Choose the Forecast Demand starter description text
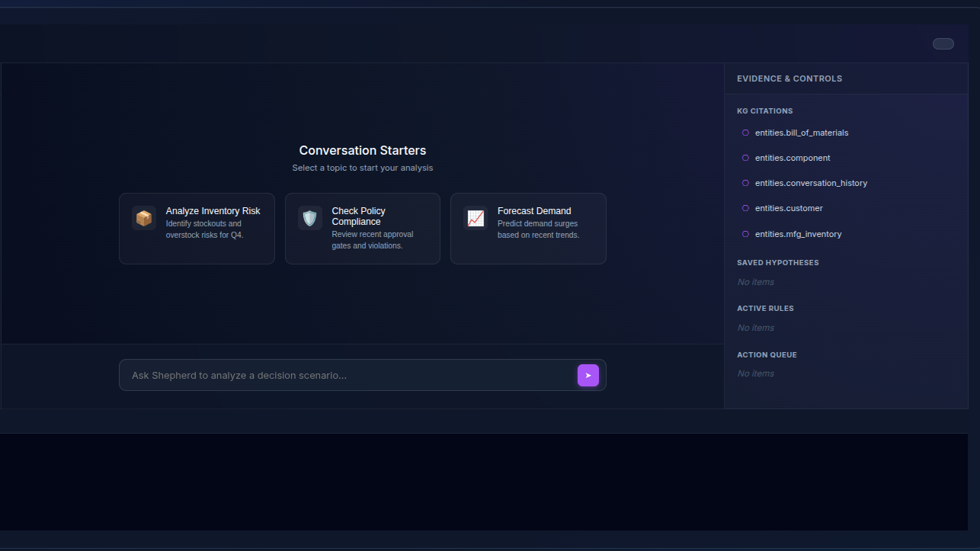The height and width of the screenshot is (551, 980). (538, 229)
